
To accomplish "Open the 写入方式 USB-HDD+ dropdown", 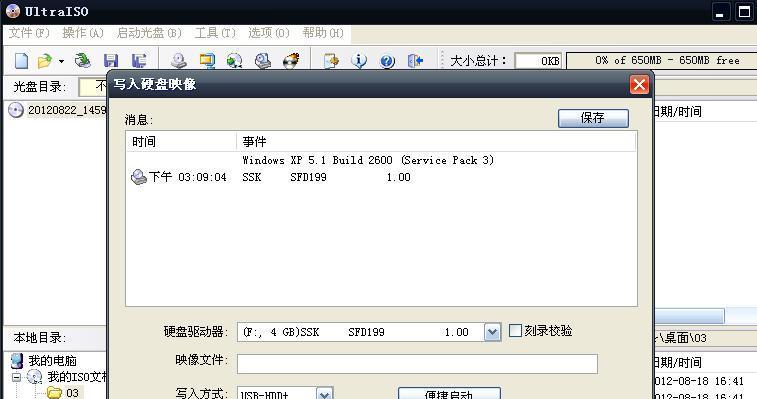I will pos(324,393).
